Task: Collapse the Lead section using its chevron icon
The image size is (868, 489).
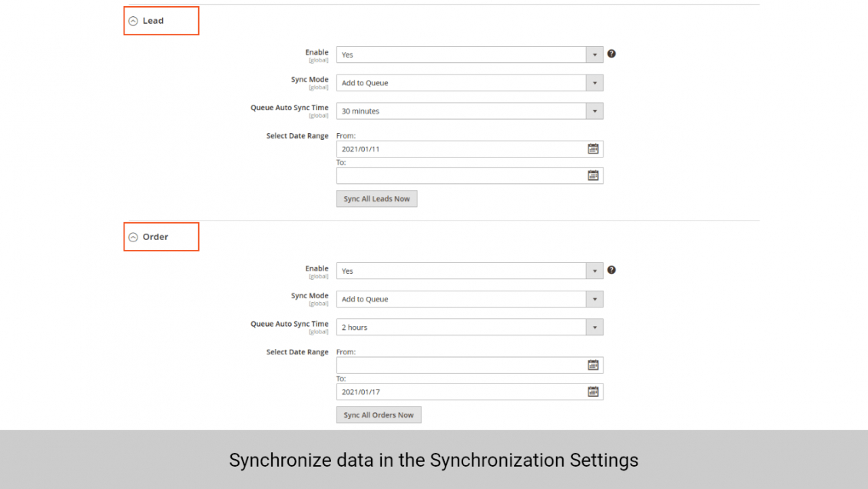Action: pyautogui.click(x=134, y=20)
